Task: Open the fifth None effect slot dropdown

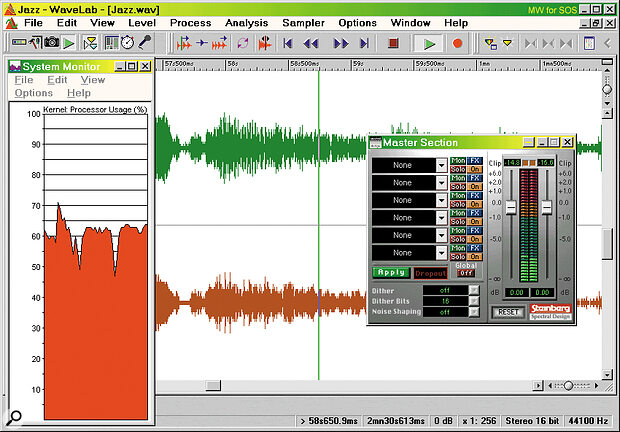Action: [442, 235]
